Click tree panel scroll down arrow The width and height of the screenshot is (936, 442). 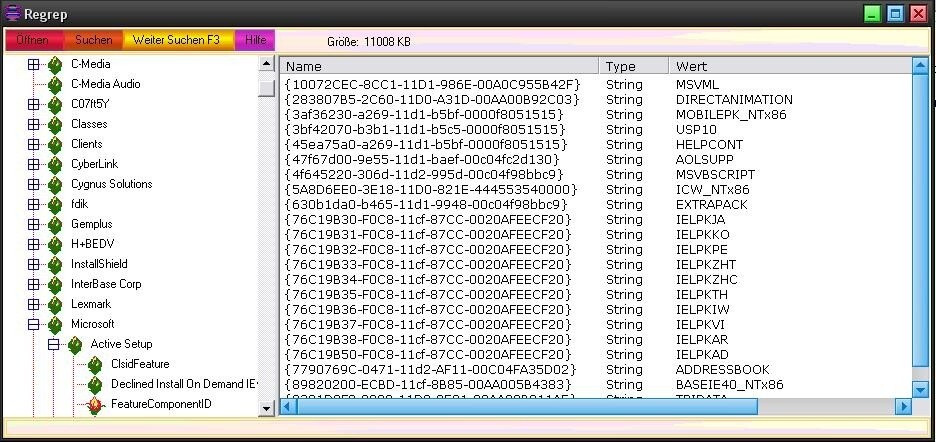266,408
